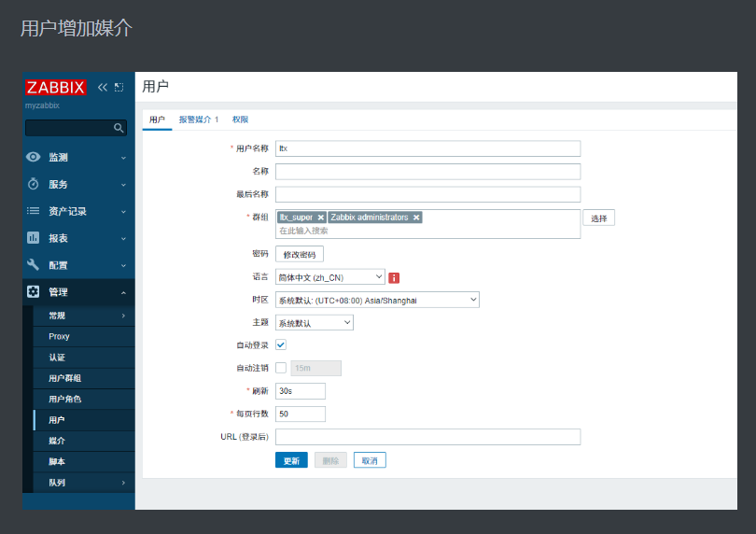The height and width of the screenshot is (534, 756).
Task: Click the ZABBIX logo
Action: (x=55, y=88)
